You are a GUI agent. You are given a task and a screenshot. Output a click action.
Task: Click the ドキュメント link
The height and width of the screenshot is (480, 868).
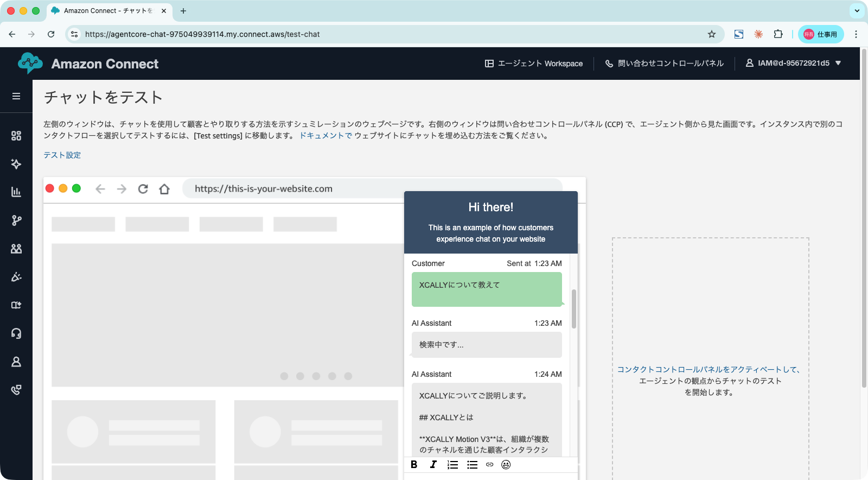(325, 136)
